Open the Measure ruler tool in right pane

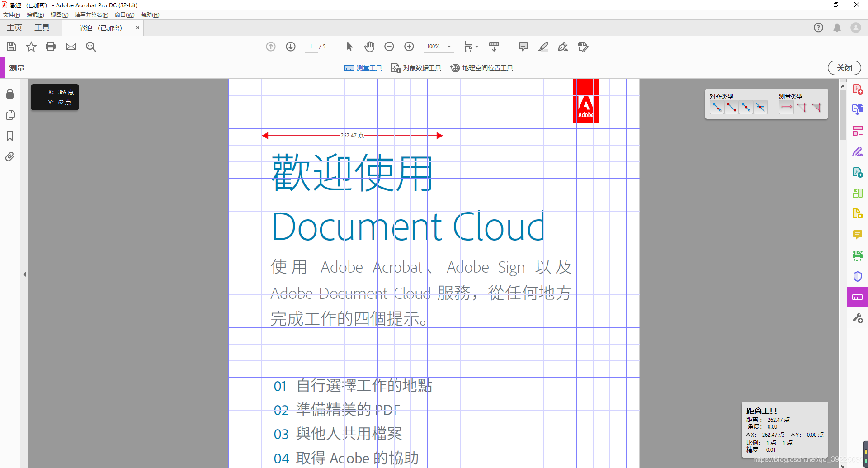tap(858, 297)
